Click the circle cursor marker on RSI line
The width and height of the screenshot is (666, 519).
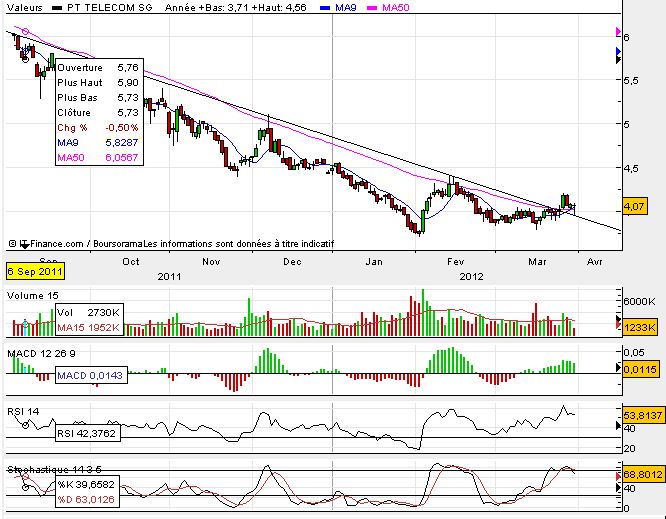[25, 425]
